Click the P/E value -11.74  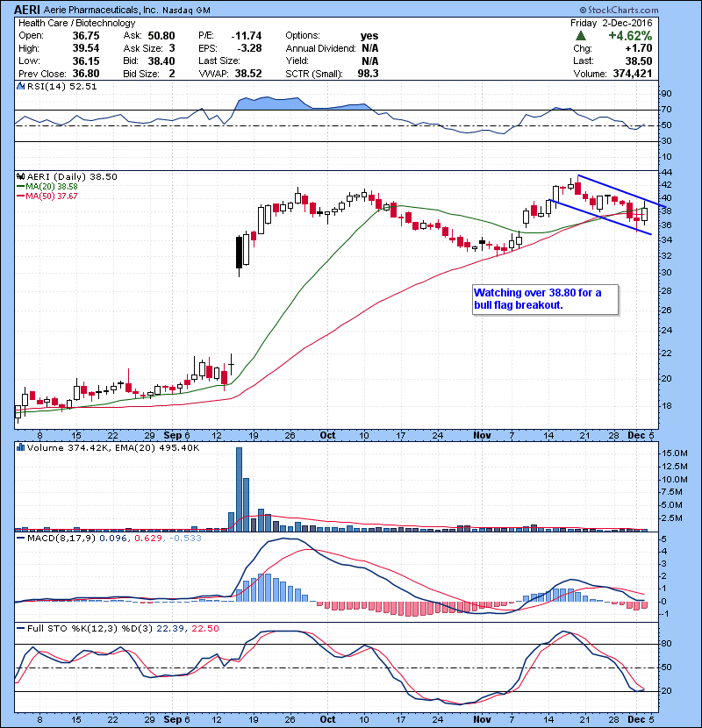click(247, 36)
